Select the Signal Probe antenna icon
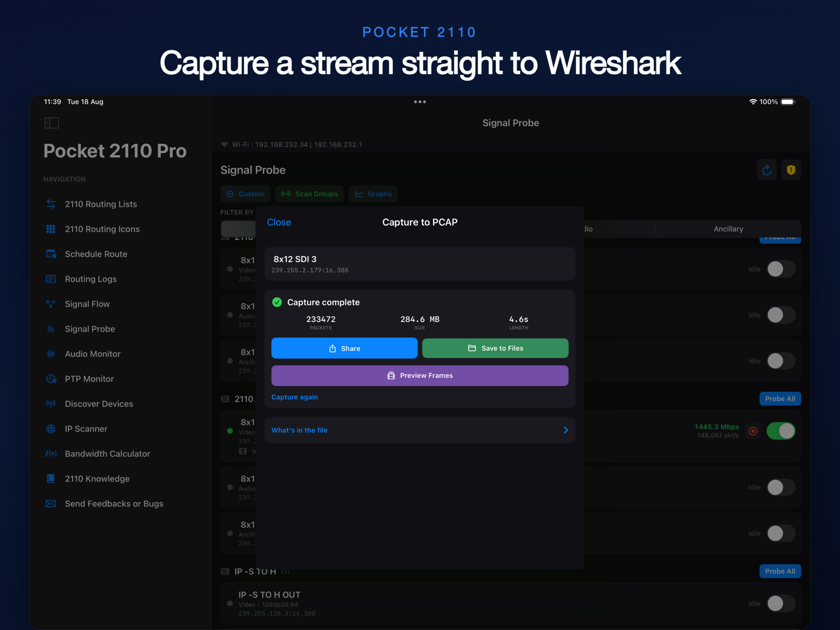 point(51,329)
